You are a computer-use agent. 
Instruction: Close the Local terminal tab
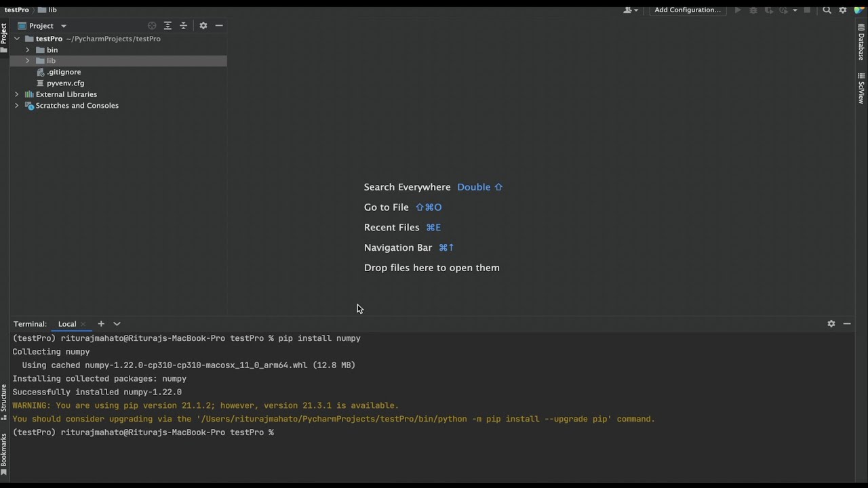83,324
